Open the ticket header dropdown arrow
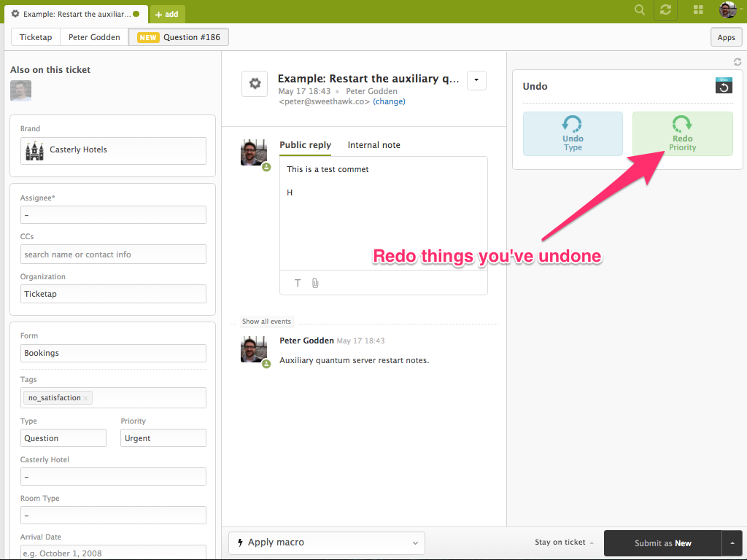The height and width of the screenshot is (560, 747). click(476, 80)
